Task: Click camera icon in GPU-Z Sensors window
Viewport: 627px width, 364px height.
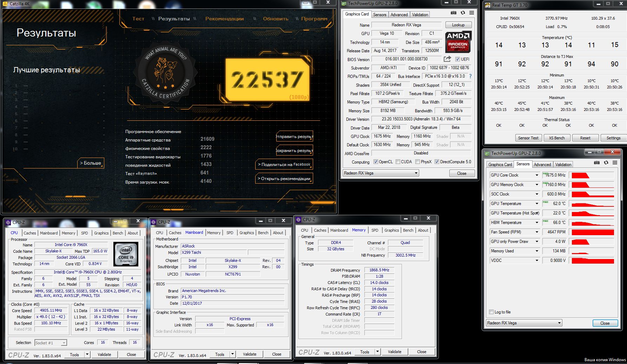Action: (597, 163)
